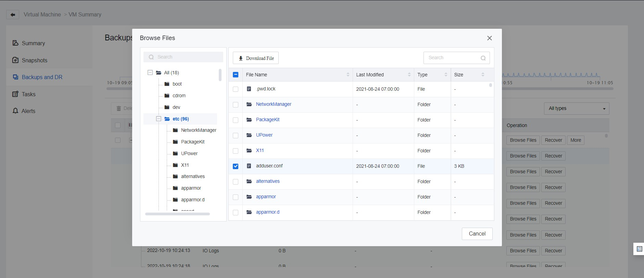Click the More button in Operation column
Image resolution: width=644 pixels, height=278 pixels.
pos(576,140)
